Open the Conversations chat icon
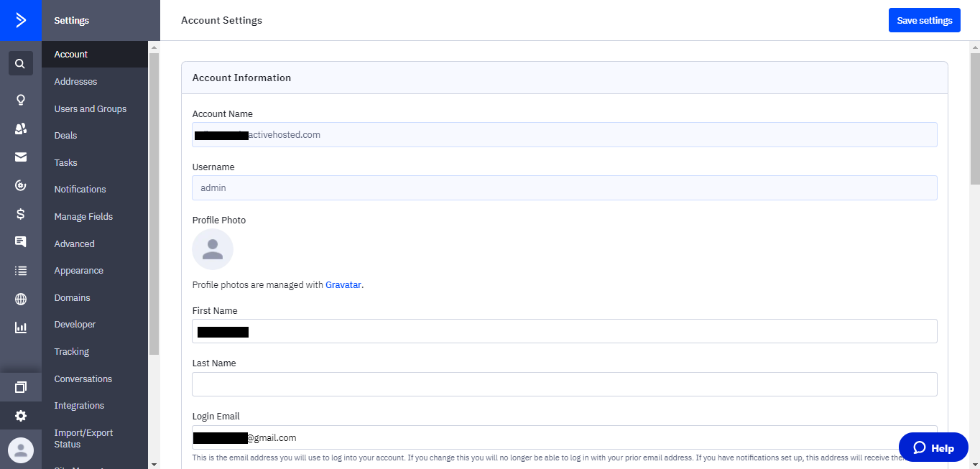980x469 pixels. tap(21, 242)
